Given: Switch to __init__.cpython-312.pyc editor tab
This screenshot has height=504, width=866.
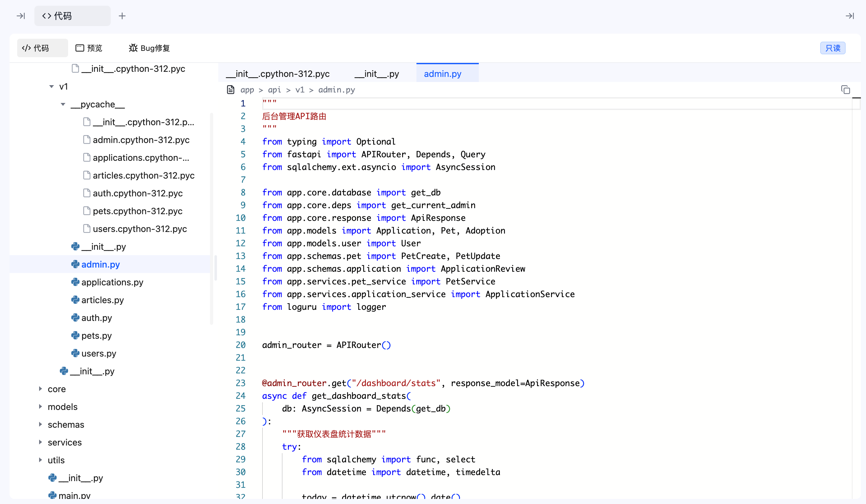Looking at the screenshot, I should click(x=278, y=74).
